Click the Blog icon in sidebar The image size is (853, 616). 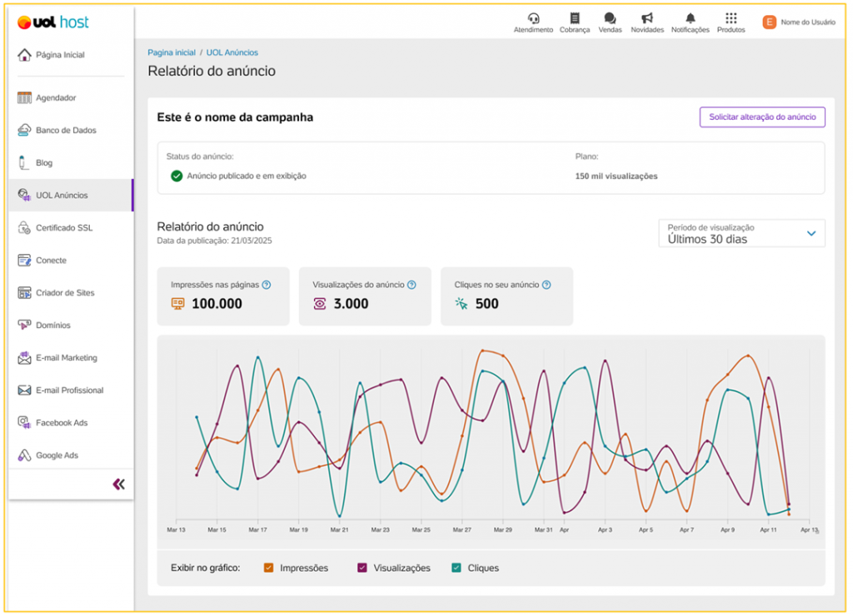(22, 162)
